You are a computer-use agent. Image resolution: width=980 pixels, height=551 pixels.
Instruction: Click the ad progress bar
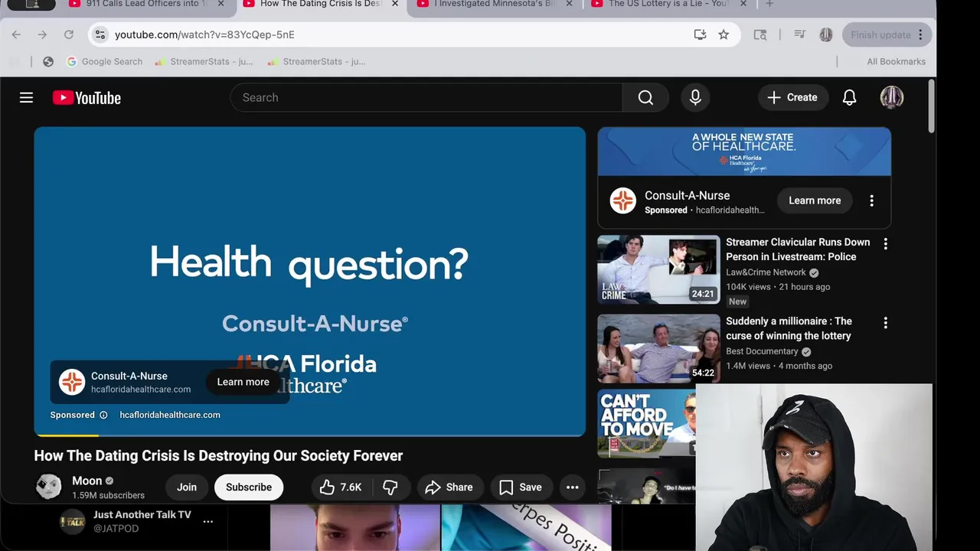click(309, 435)
